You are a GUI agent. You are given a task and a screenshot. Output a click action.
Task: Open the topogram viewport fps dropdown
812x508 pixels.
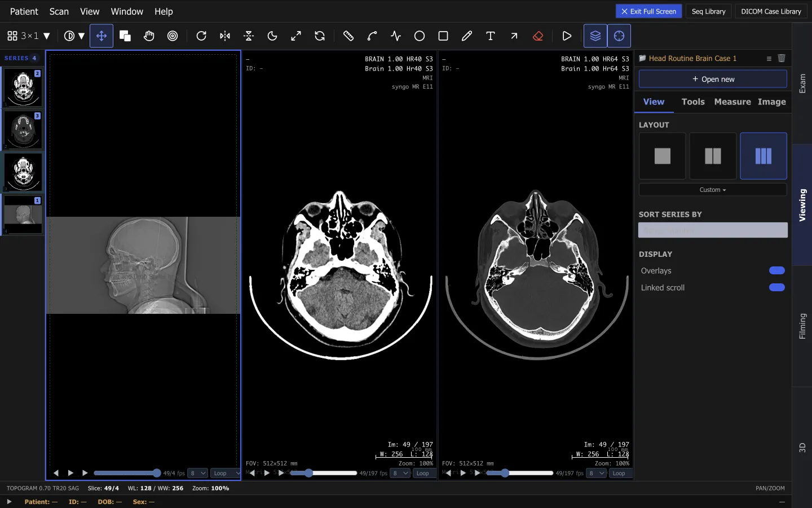[x=198, y=473]
